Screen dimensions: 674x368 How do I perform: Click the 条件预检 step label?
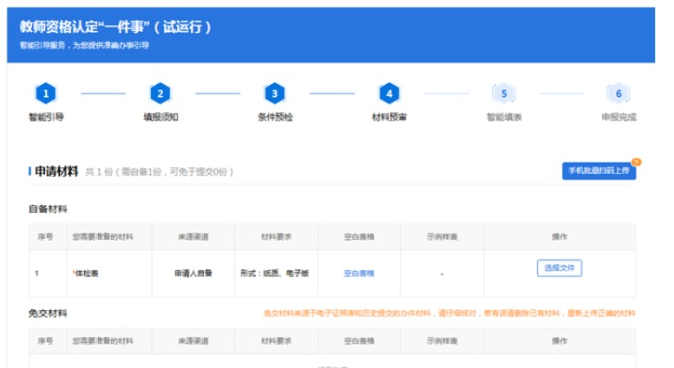275,117
